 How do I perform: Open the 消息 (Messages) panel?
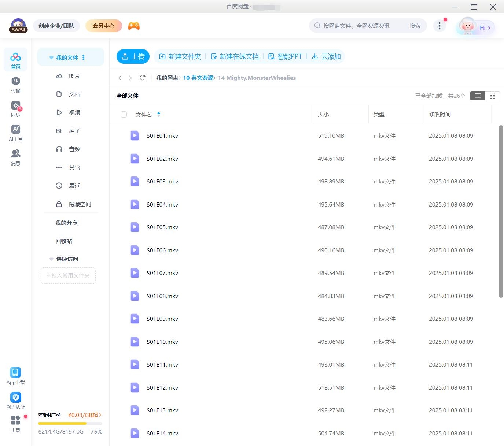(x=15, y=157)
